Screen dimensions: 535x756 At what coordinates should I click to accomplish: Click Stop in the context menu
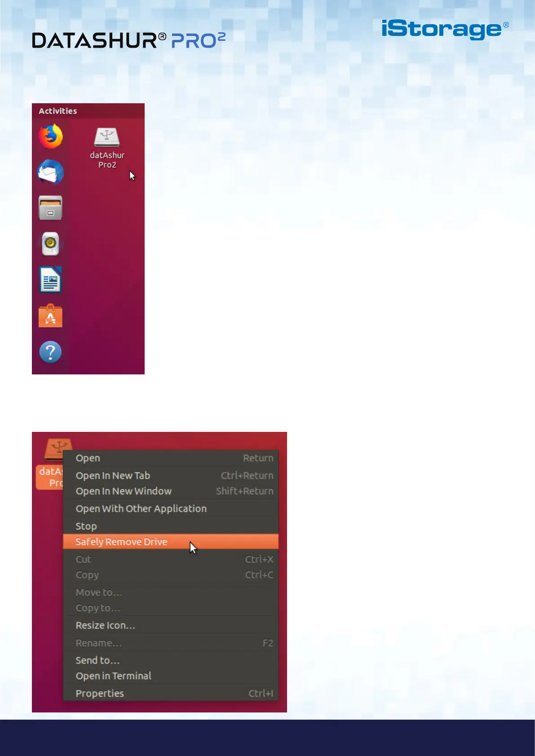point(171,526)
